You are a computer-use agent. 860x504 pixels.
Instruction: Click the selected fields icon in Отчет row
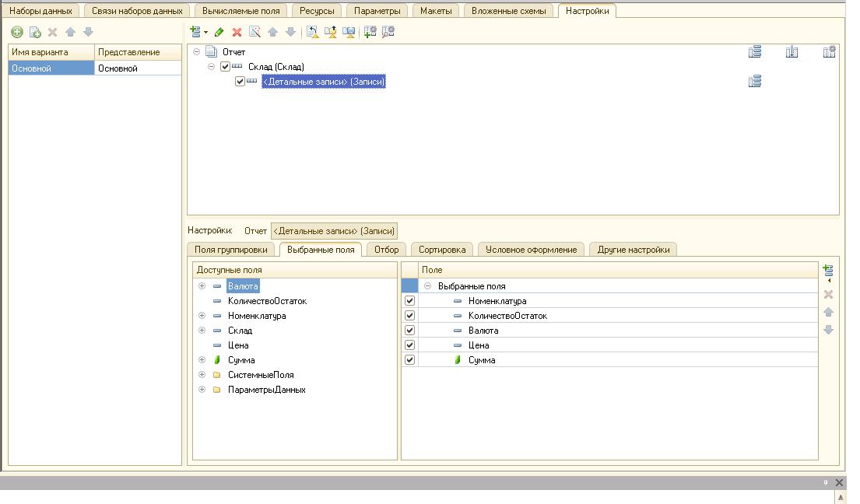[x=753, y=52]
